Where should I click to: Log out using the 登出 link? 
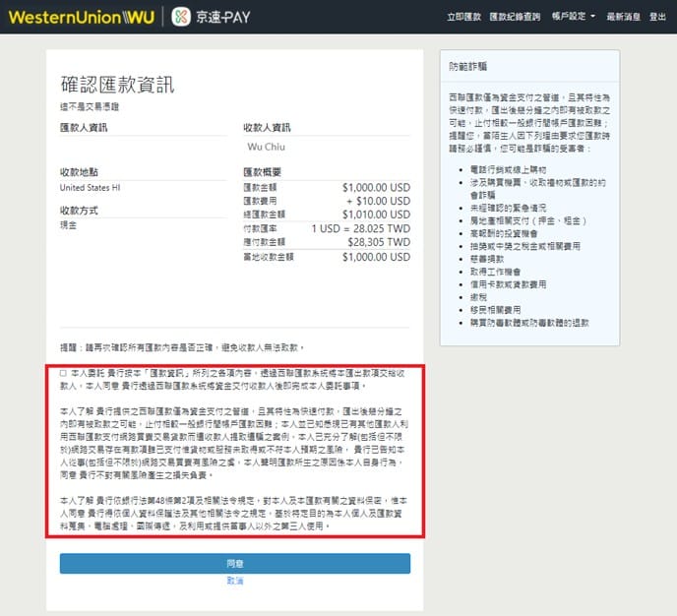click(657, 17)
